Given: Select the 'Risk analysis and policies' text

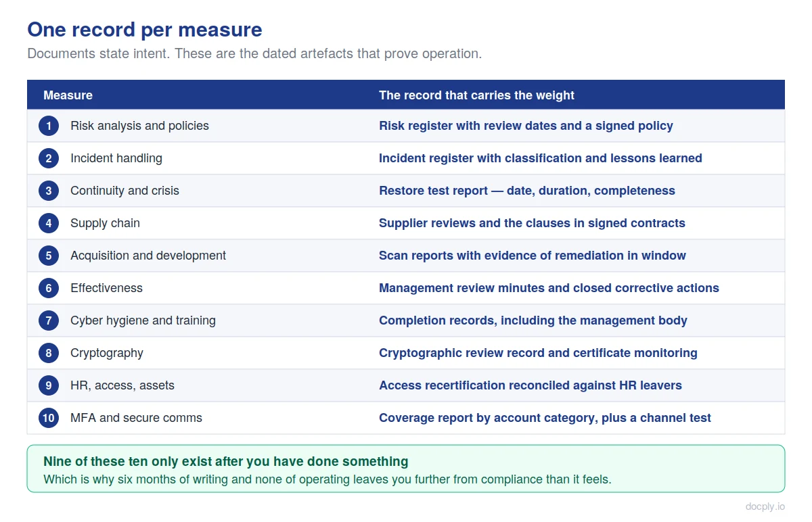Looking at the screenshot, I should click(139, 126).
